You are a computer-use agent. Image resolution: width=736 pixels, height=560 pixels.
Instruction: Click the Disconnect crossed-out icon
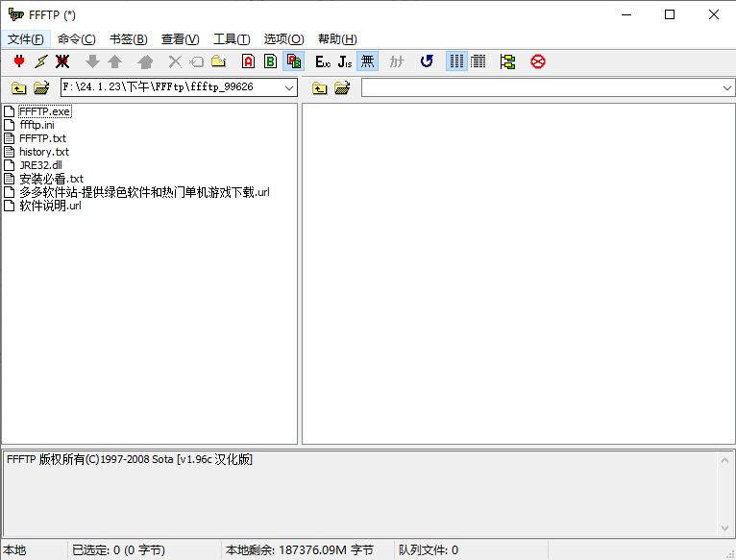point(62,61)
